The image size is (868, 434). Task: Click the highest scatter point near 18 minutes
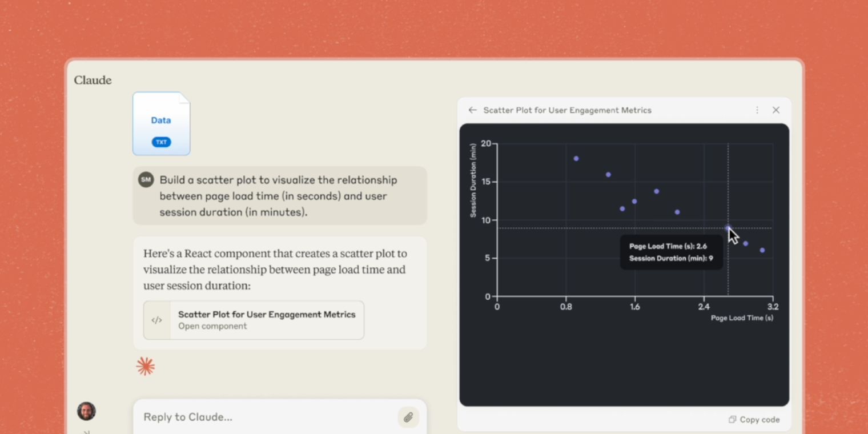[576, 159]
